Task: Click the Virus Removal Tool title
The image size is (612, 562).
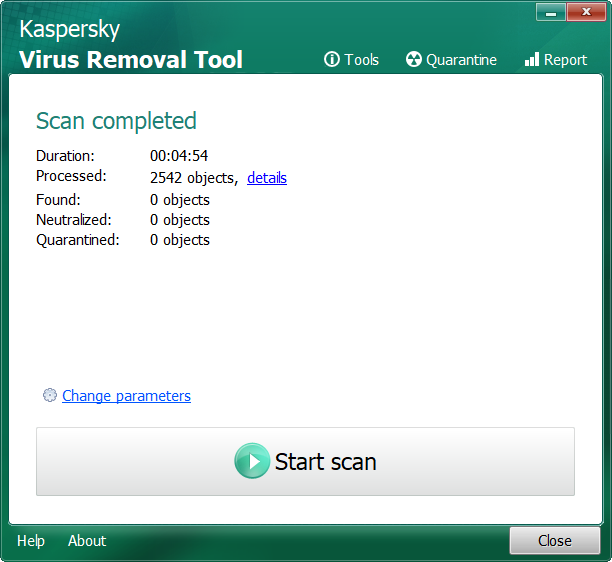Action: 131,59
